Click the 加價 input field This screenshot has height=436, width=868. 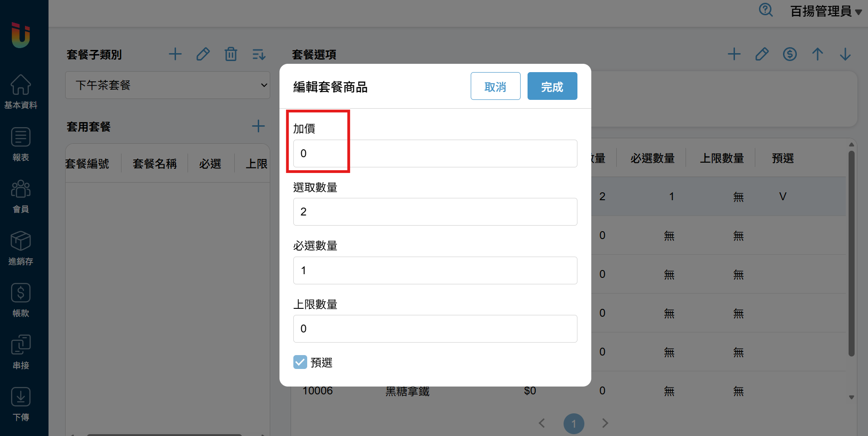[435, 154]
